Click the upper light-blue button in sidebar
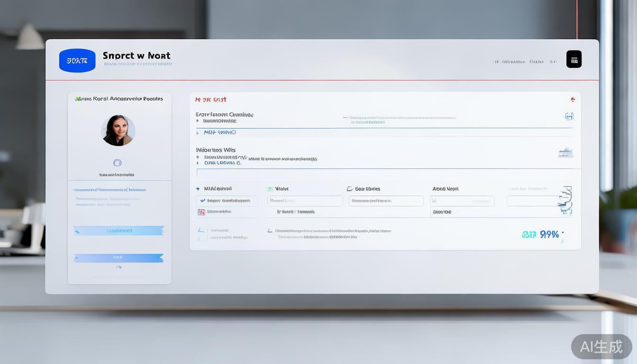This screenshot has height=364, width=637. point(118,231)
